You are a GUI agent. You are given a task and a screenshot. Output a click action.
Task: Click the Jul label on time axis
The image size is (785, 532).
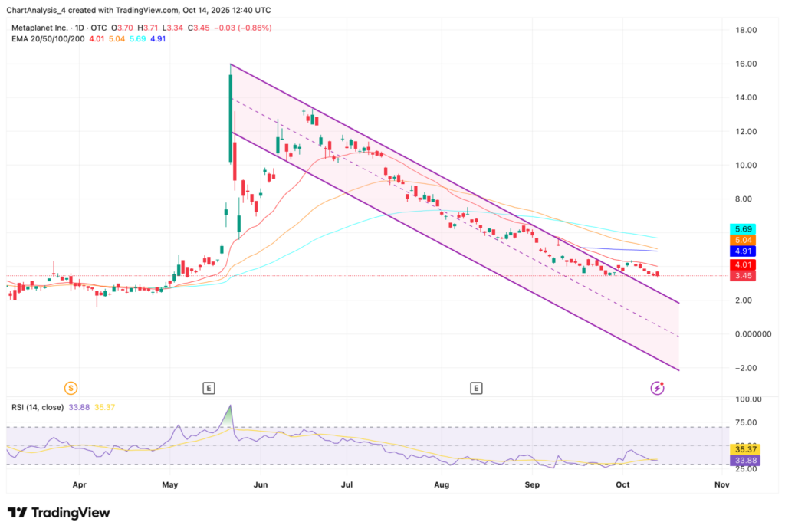coord(347,485)
